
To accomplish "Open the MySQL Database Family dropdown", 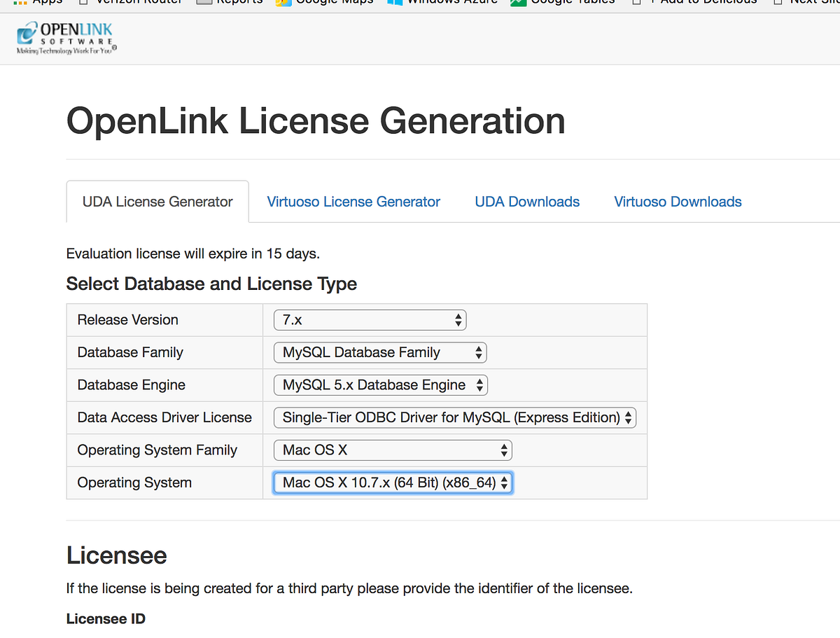I will pos(380,352).
